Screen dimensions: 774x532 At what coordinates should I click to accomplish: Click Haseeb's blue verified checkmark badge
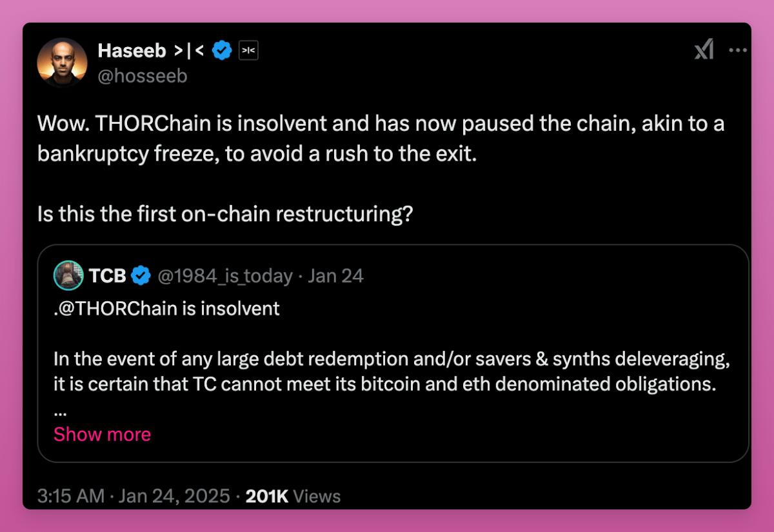pos(223,50)
